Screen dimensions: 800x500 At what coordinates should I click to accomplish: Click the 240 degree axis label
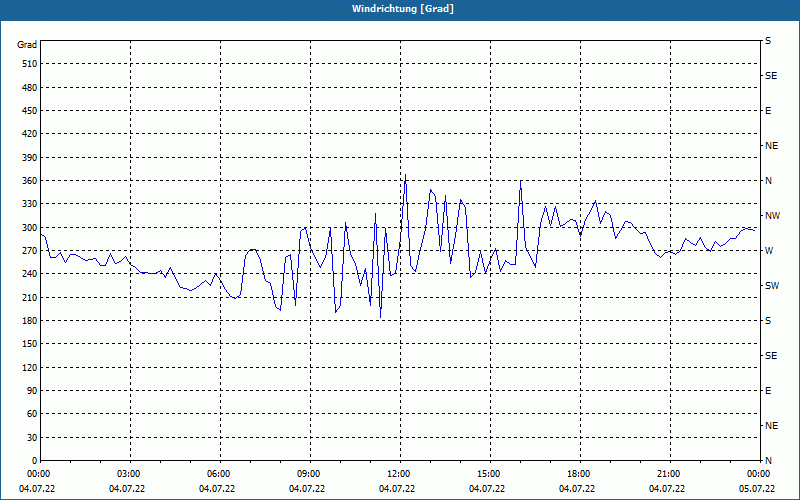click(30, 274)
